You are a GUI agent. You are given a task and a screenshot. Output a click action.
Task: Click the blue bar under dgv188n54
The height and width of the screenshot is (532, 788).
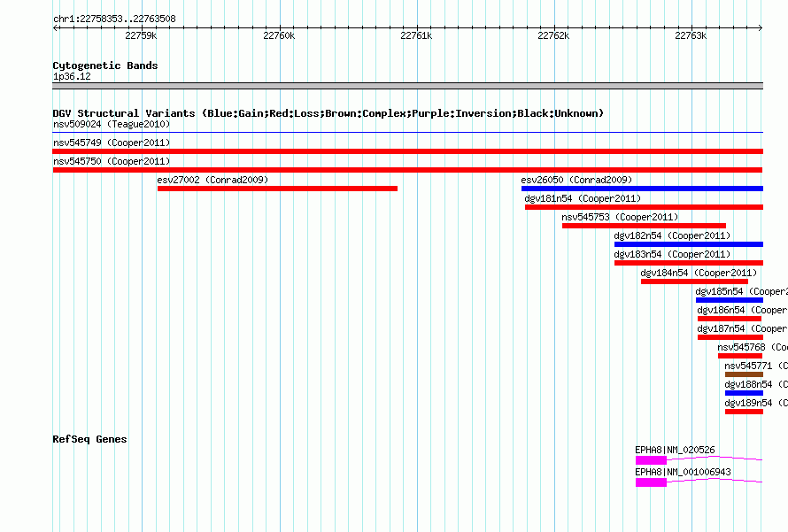744,393
